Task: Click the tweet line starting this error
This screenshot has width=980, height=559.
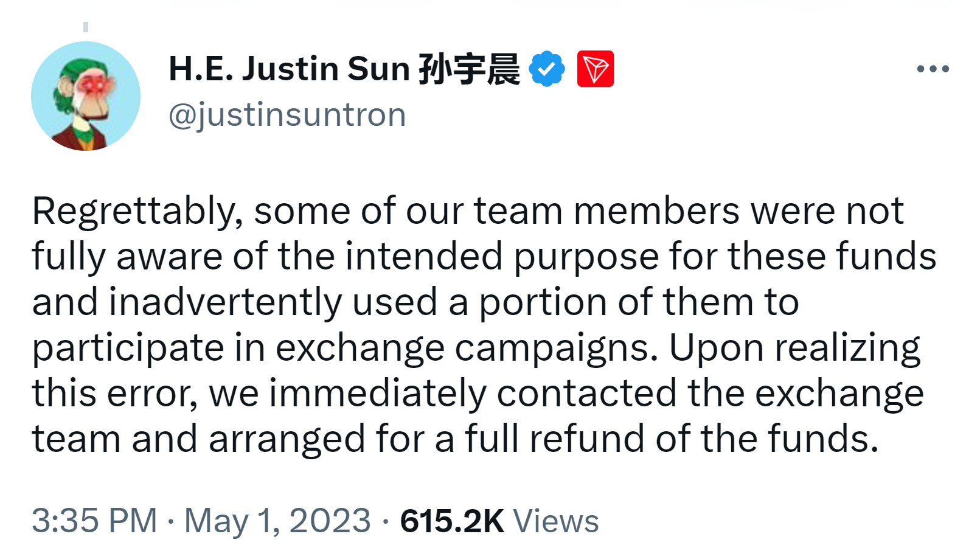Action: pyautogui.click(x=478, y=394)
